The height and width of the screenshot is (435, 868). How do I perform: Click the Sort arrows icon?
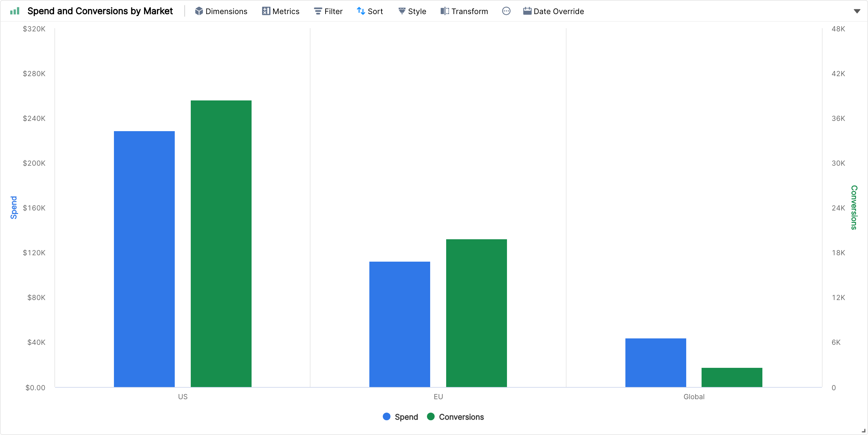coord(361,11)
